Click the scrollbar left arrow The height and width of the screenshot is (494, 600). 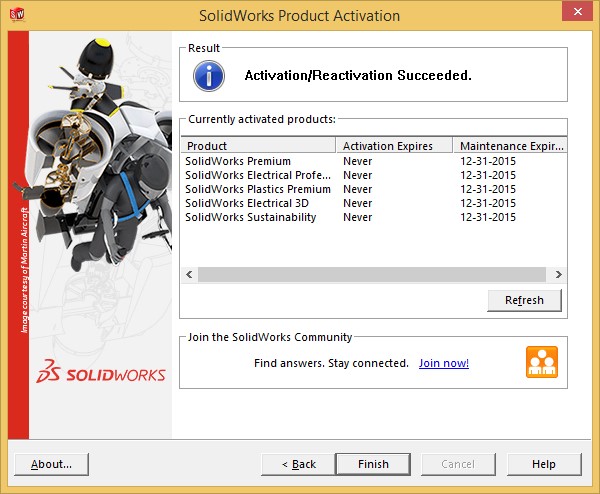pyautogui.click(x=189, y=275)
